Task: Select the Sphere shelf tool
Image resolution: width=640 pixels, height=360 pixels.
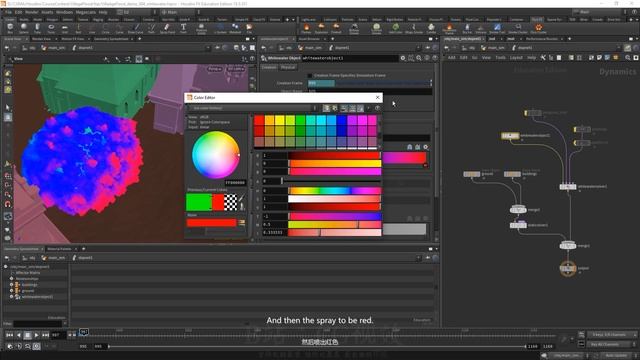Action: click(24, 28)
